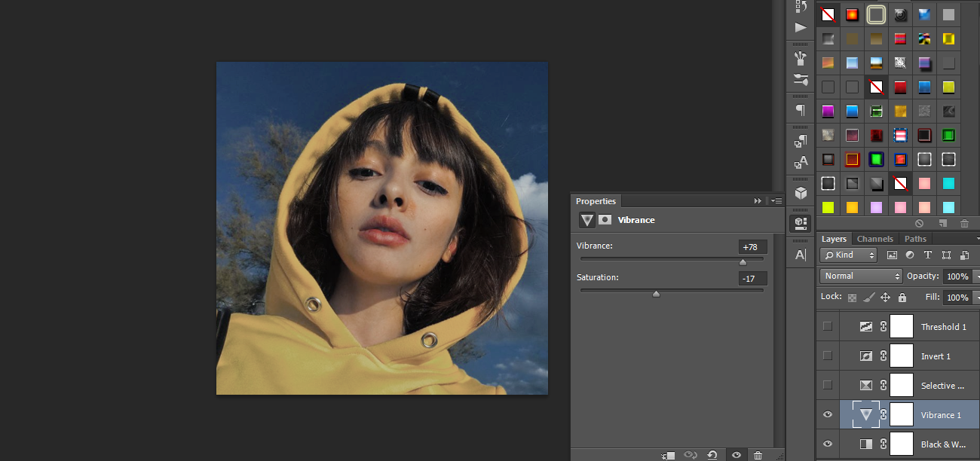Toggle the lock position icon

[885, 298]
